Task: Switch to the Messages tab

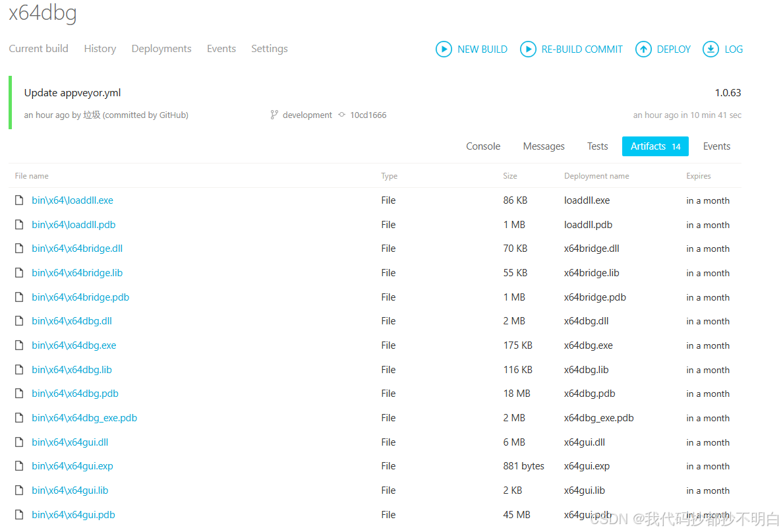Action: click(x=544, y=146)
